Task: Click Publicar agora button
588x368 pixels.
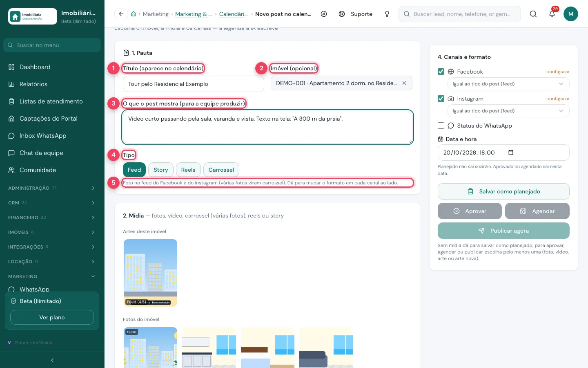Action: click(503, 231)
